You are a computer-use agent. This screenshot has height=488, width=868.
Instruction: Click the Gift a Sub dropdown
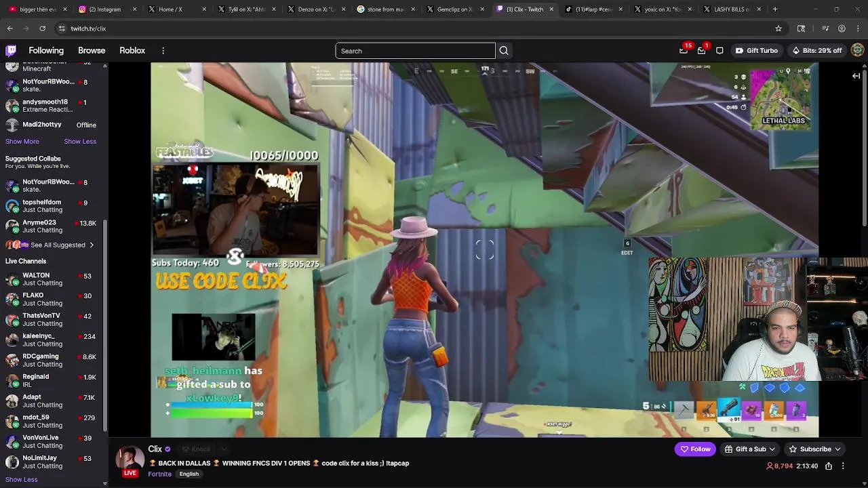click(x=750, y=449)
